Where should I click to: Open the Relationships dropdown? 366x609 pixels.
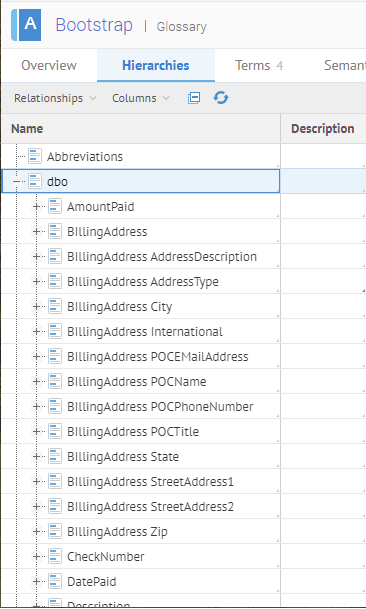55,98
